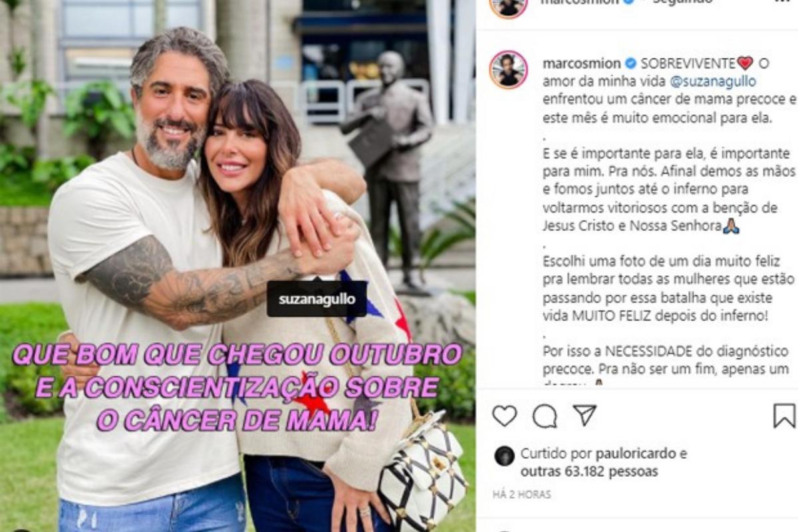Open the three-dots post options menu
798x532 pixels.
783,2
